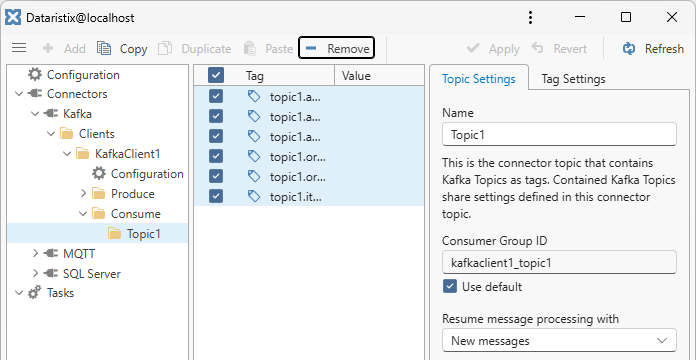Viewport: 696px width, 360px height.
Task: Select the Topic1 folder
Action: tap(134, 234)
